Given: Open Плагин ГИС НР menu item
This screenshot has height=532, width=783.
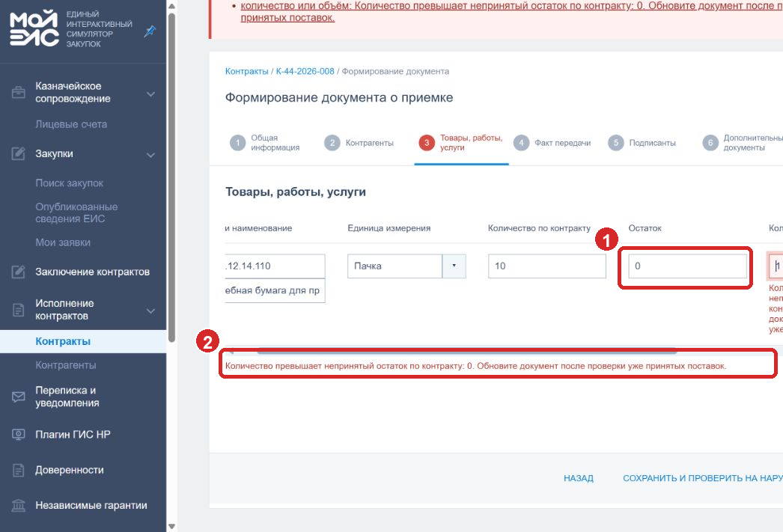Looking at the screenshot, I should pyautogui.click(x=73, y=435).
